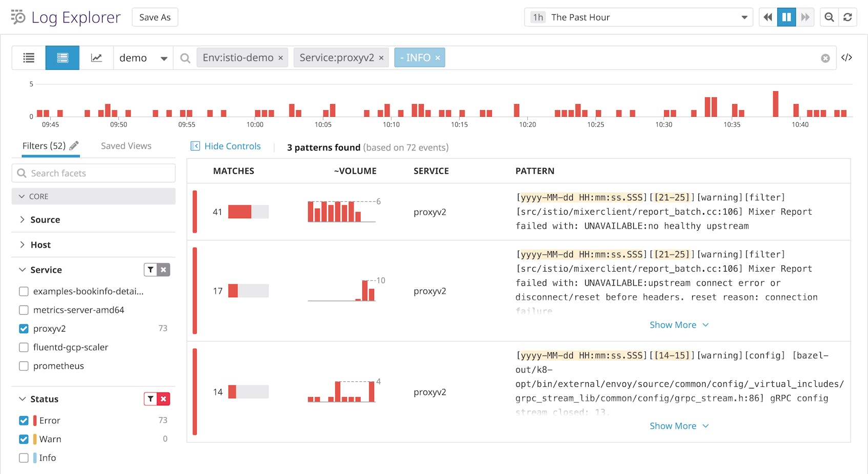The height and width of the screenshot is (474, 868).
Task: Click the Search facets input field
Action: [x=93, y=173]
